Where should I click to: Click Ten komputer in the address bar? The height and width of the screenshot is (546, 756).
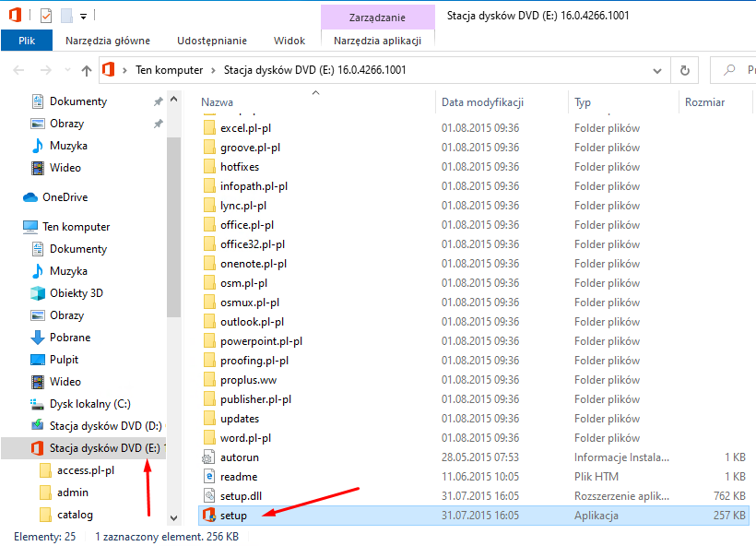point(169,70)
